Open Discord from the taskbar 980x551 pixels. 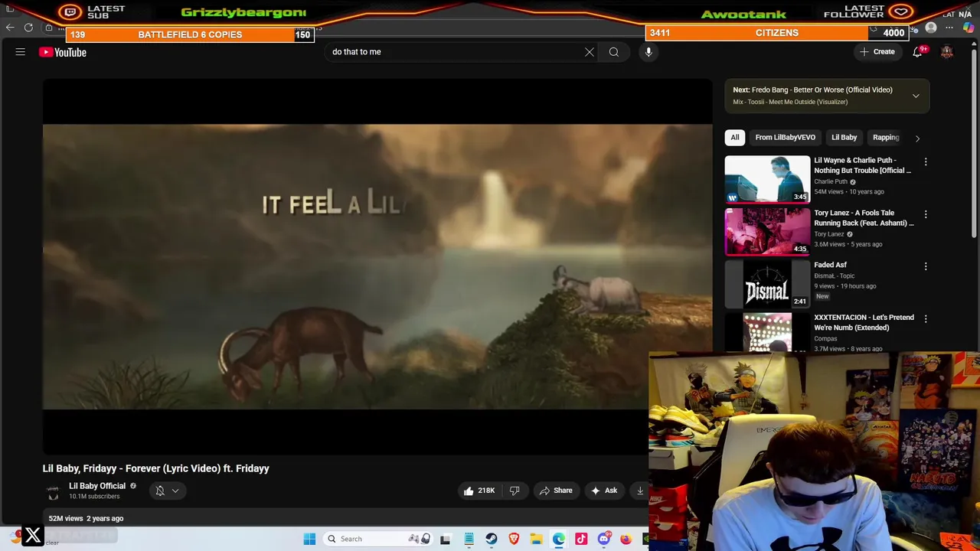pos(604,539)
